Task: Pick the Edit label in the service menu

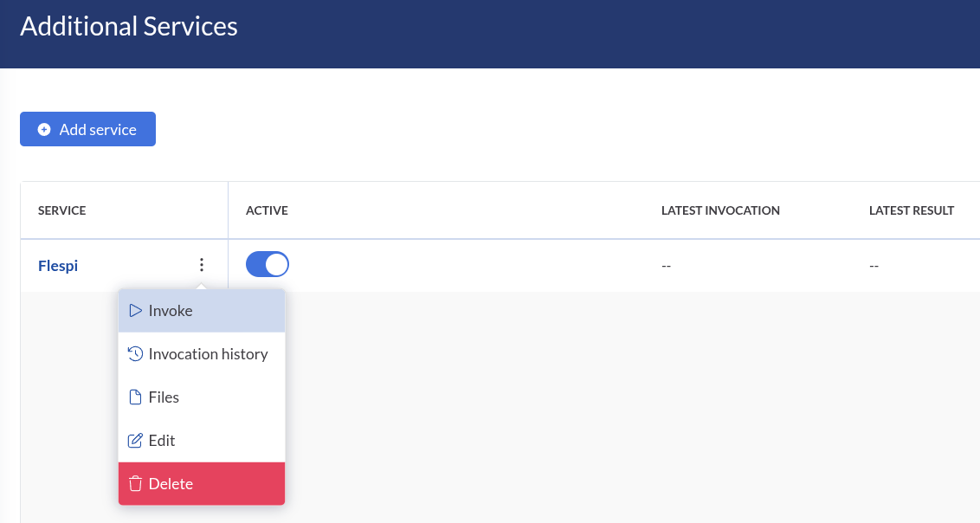Action: pyautogui.click(x=162, y=441)
